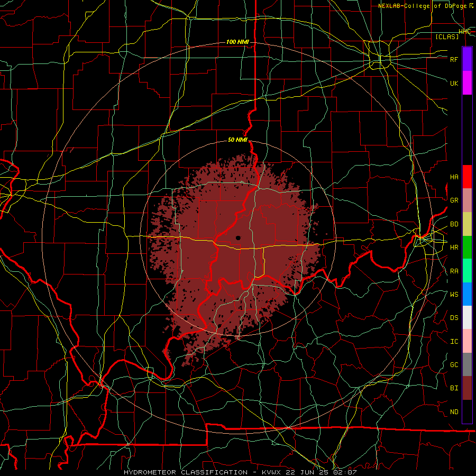Viewport: 476px width, 476px height.
Task: Click the GR legend label
Action: click(454, 200)
